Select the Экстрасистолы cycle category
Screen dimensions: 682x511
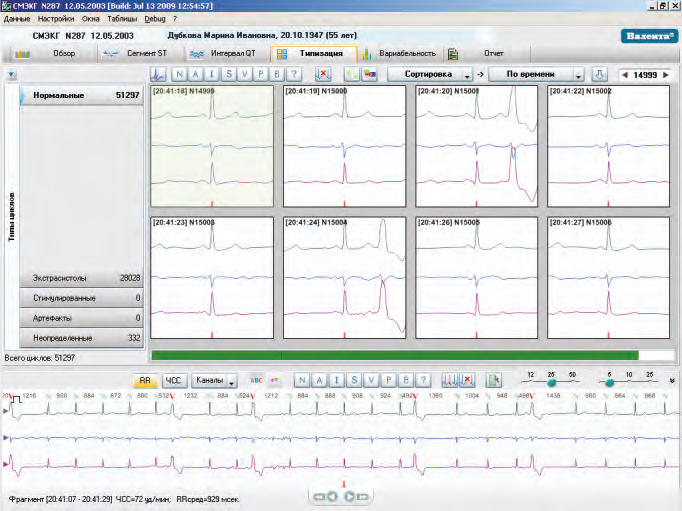click(81, 278)
